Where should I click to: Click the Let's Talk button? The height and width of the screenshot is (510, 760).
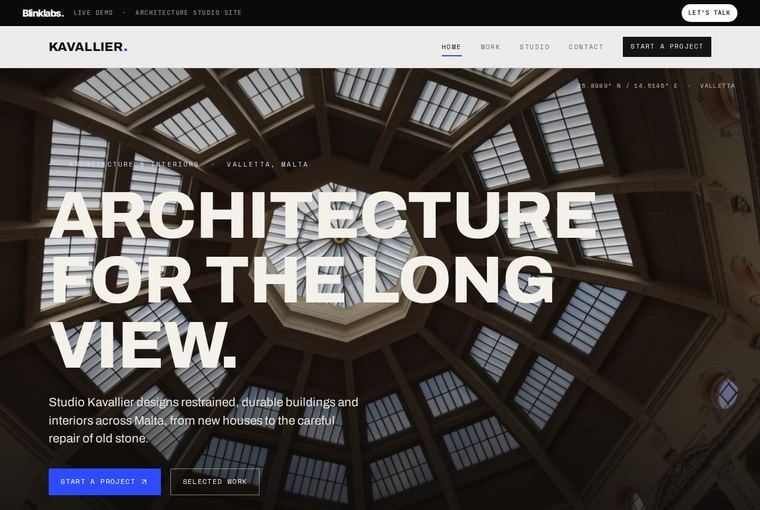click(709, 13)
